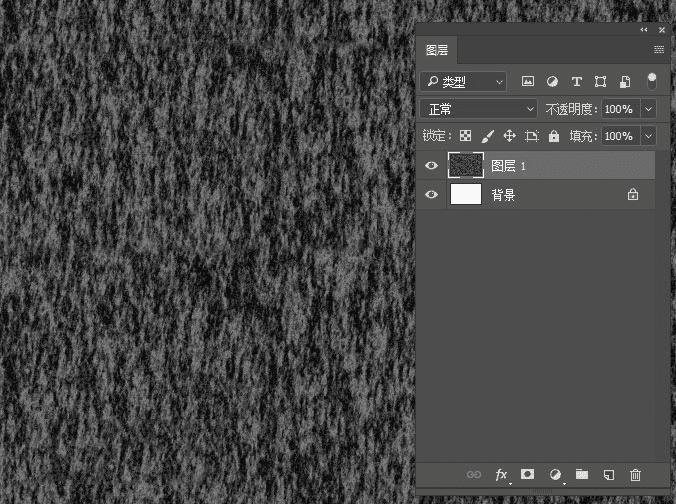Screen dimensions: 676x504
Task: Hide the 背景 layer eye icon
Action: pyautogui.click(x=431, y=195)
